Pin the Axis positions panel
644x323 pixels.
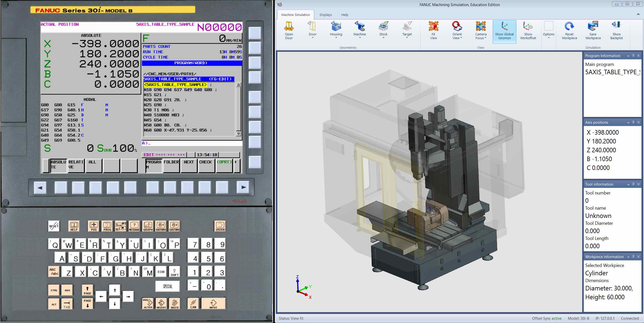[x=633, y=122]
